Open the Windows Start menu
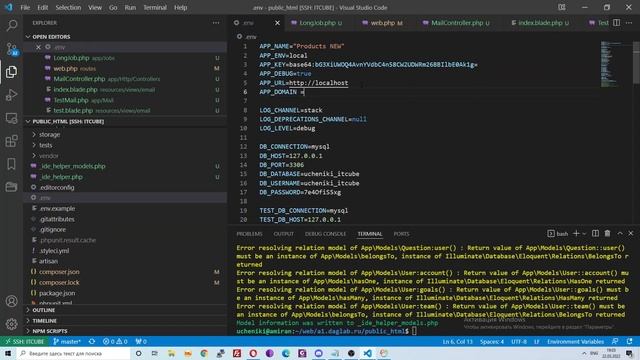Image resolution: width=640 pixels, height=360 pixels. pos(8,353)
